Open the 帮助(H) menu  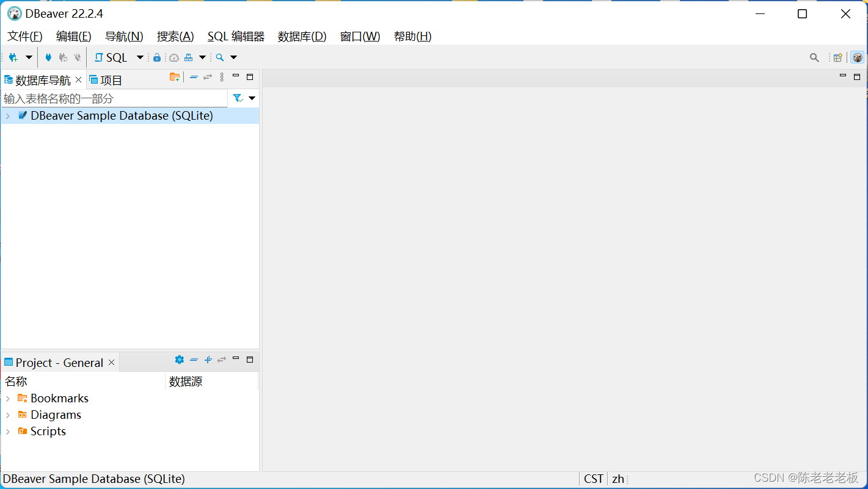(x=413, y=37)
